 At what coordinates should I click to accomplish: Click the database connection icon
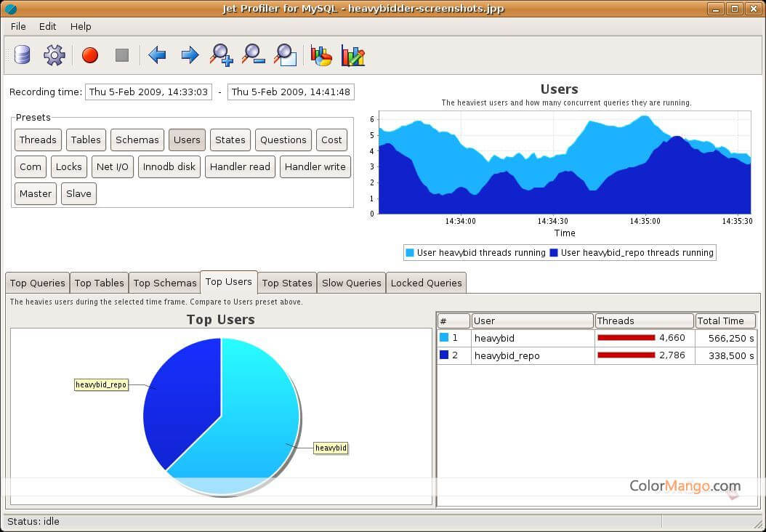coord(23,55)
